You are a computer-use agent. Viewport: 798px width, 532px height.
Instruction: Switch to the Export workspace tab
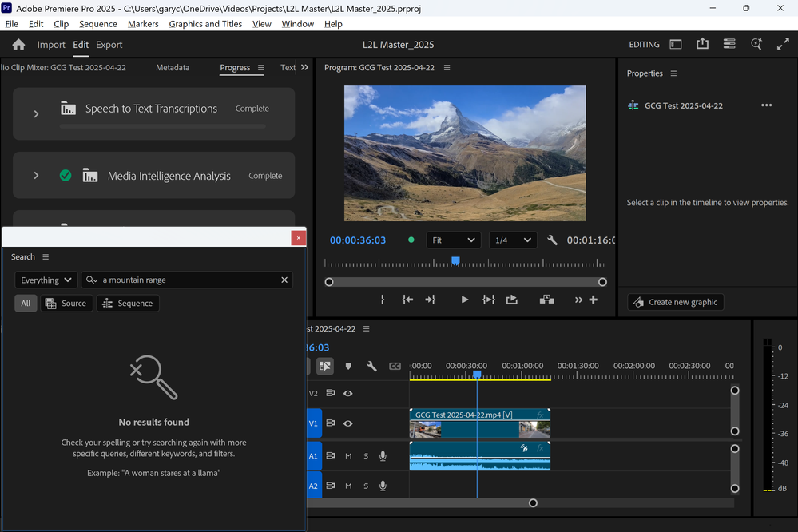(x=109, y=45)
